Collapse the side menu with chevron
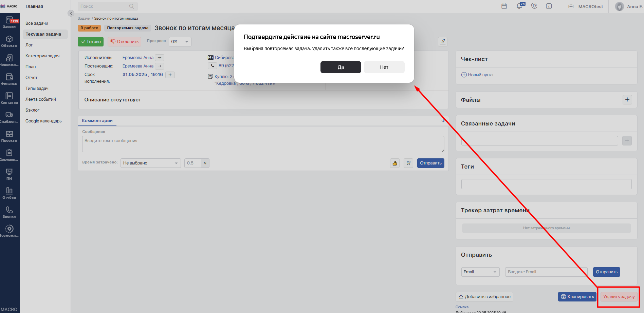The image size is (644, 313). point(71,13)
